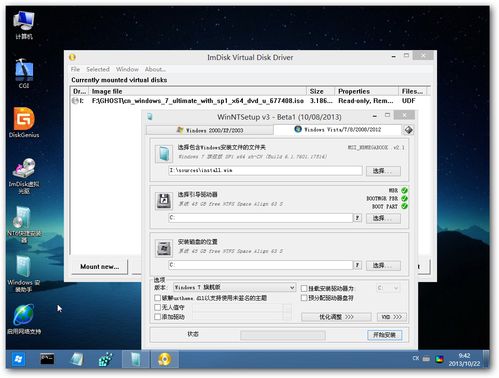Expand the VHD >>> button

pos(392,317)
